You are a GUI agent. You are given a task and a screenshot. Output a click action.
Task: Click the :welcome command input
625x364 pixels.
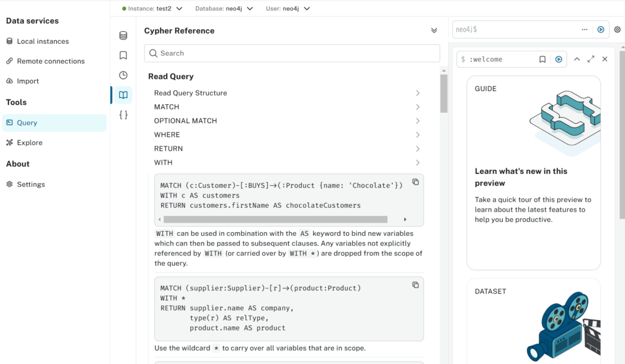[x=496, y=59]
